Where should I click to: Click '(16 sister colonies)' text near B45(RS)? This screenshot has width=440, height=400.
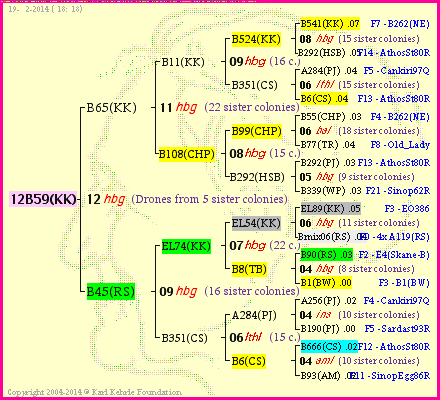252,291
